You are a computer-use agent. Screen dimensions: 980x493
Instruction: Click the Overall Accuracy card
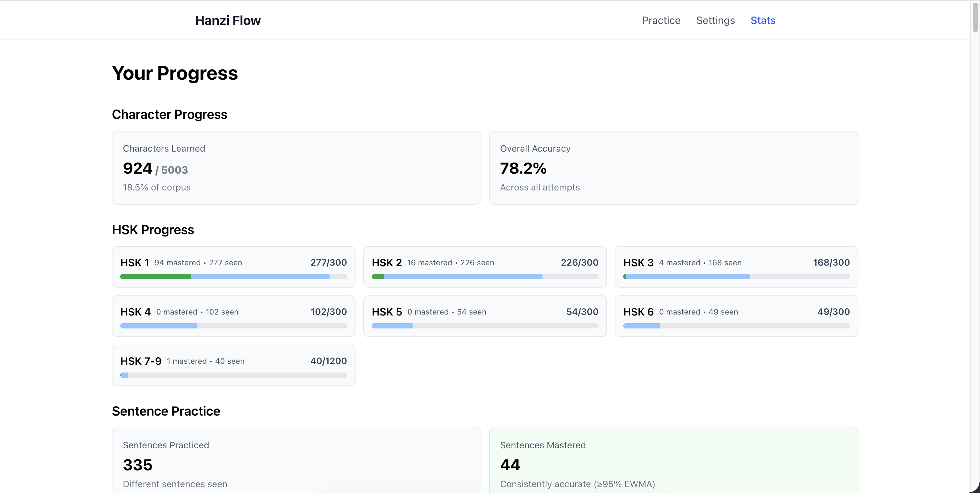click(673, 168)
